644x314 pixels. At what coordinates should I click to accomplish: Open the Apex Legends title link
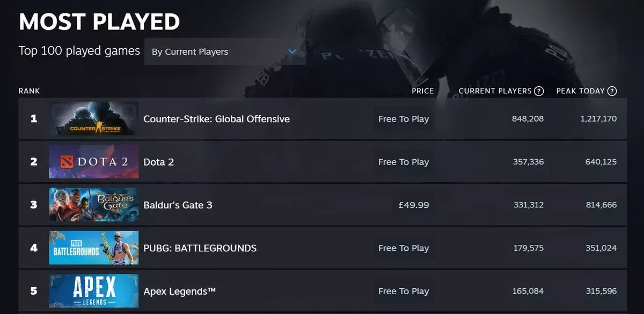point(179,291)
